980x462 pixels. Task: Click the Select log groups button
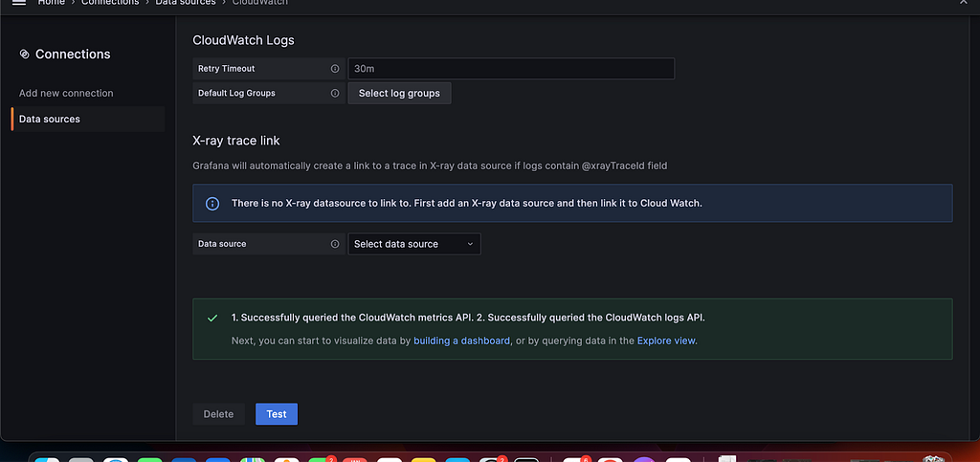tap(399, 93)
